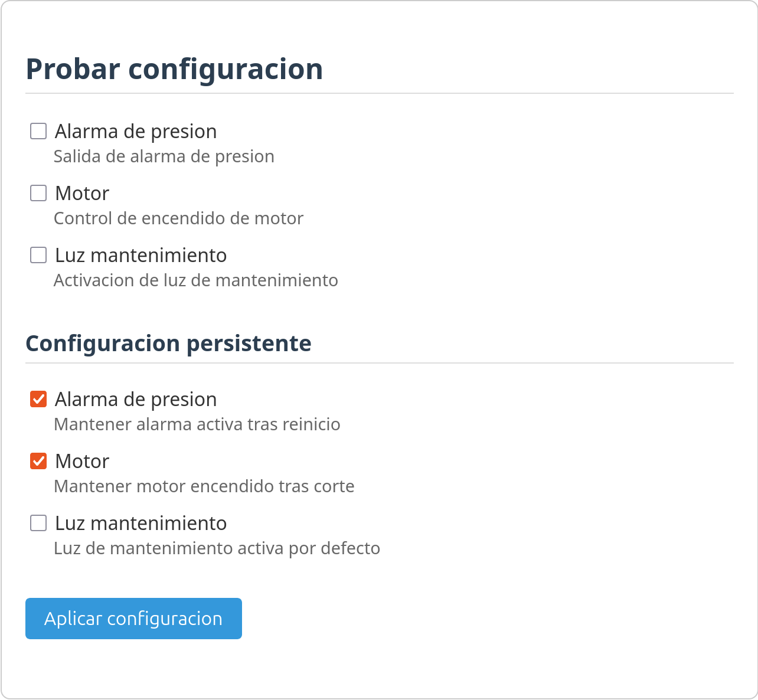This screenshot has height=700, width=758.
Task: Select the persistent 'Motor' label text
Action: 81,461
